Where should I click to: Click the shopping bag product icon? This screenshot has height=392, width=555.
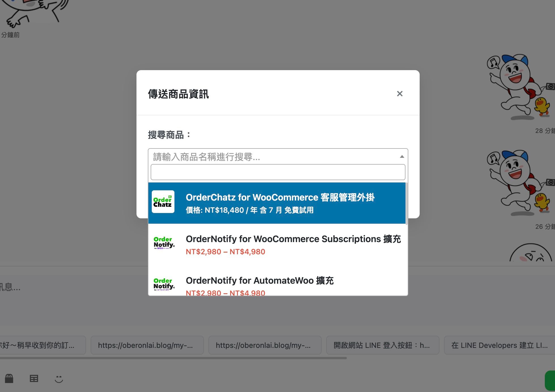[x=9, y=378]
